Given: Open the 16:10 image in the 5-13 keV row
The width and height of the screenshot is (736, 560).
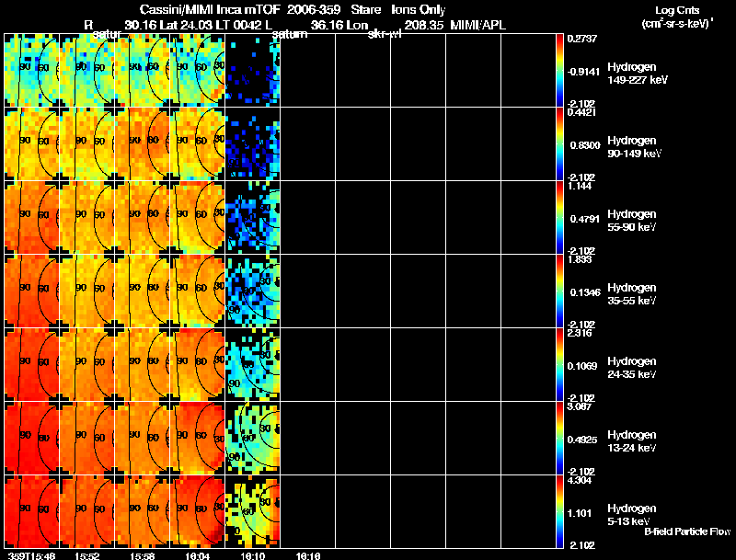Looking at the screenshot, I should click(x=252, y=511).
